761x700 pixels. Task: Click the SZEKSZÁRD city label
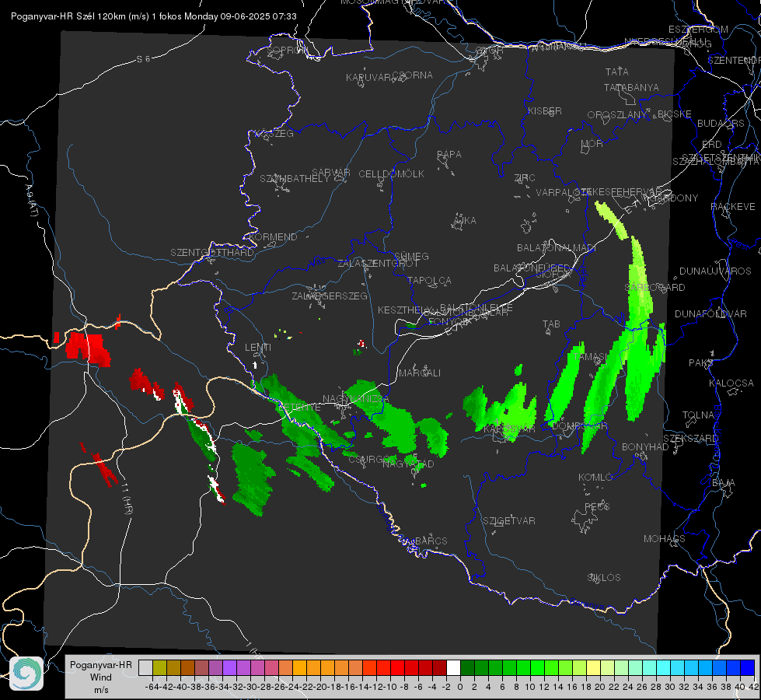tap(690, 439)
